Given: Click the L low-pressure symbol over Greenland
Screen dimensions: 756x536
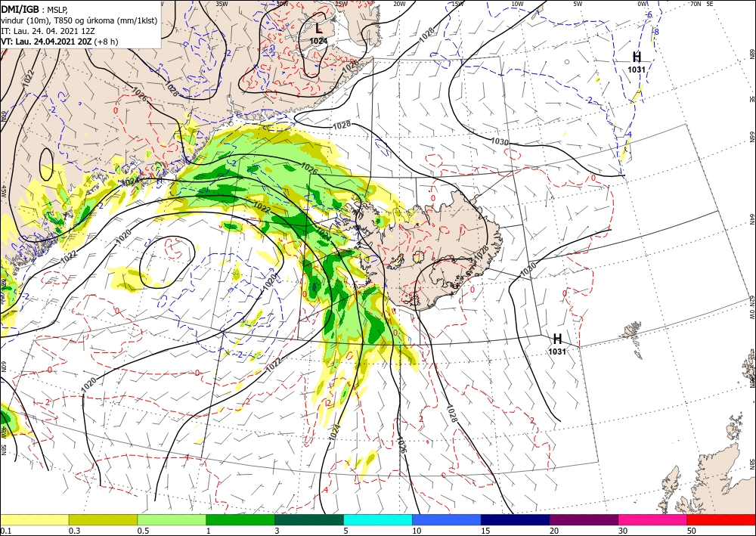Looking at the screenshot, I should point(319,29).
